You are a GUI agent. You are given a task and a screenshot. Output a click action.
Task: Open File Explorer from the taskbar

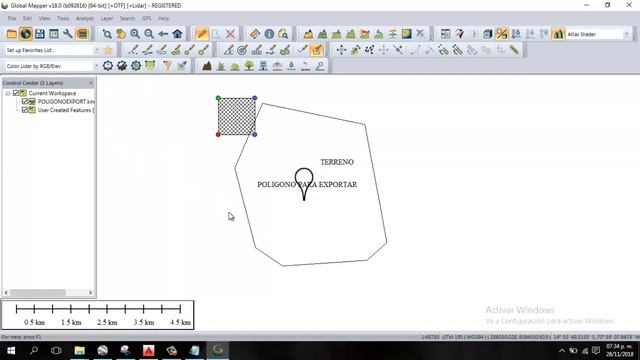(79, 351)
